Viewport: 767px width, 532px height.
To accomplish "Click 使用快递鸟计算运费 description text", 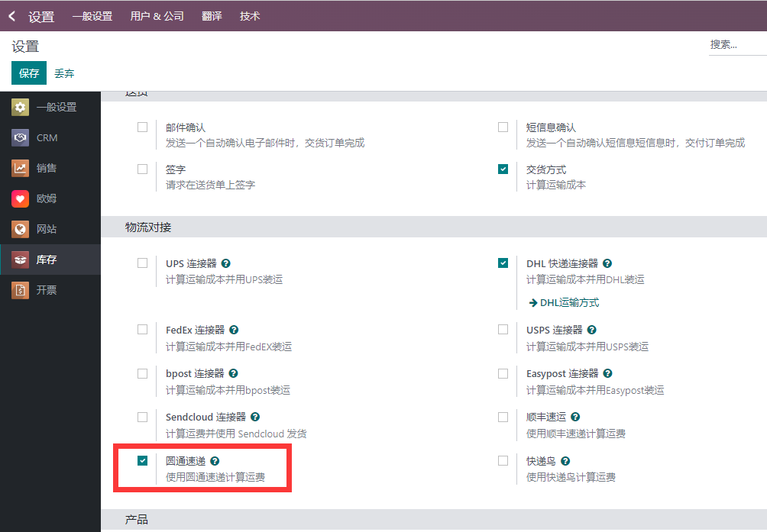I will (x=571, y=477).
